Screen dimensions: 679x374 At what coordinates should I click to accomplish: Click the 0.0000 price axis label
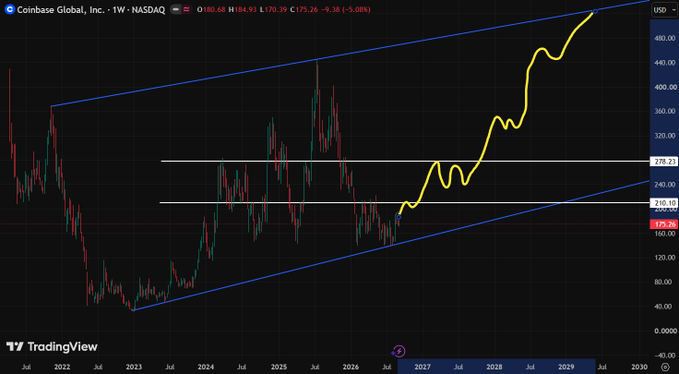coord(666,331)
